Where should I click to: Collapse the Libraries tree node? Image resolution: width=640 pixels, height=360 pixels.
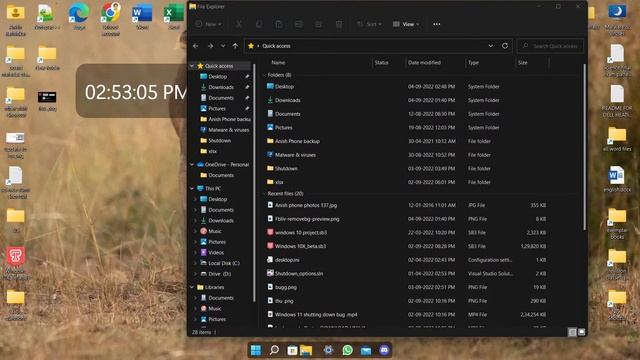pos(192,287)
